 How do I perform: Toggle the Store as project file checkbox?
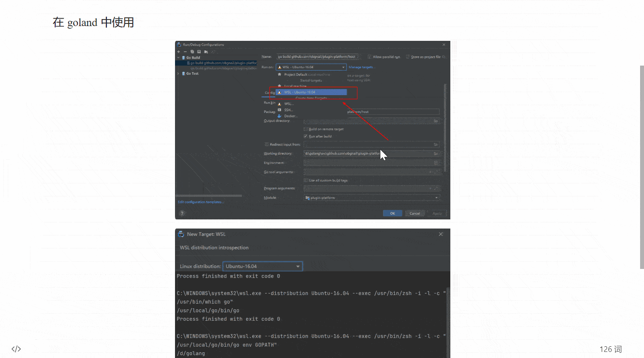tap(408, 57)
